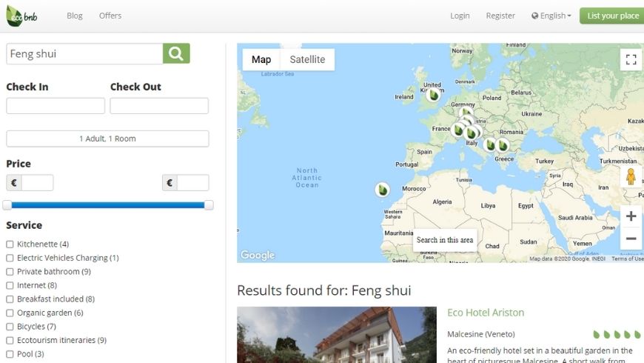The width and height of the screenshot is (644, 363).
Task: Tick the Organic garden checkbox
Action: point(10,313)
